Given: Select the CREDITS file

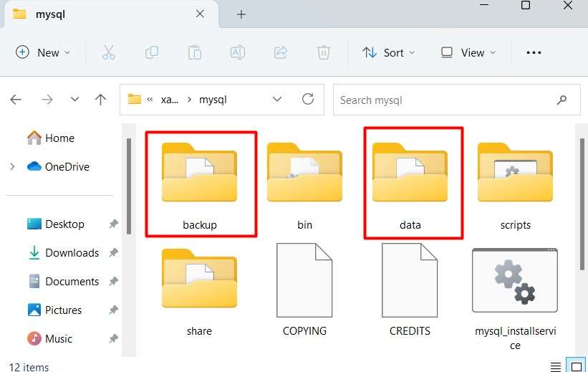Looking at the screenshot, I should coord(410,290).
